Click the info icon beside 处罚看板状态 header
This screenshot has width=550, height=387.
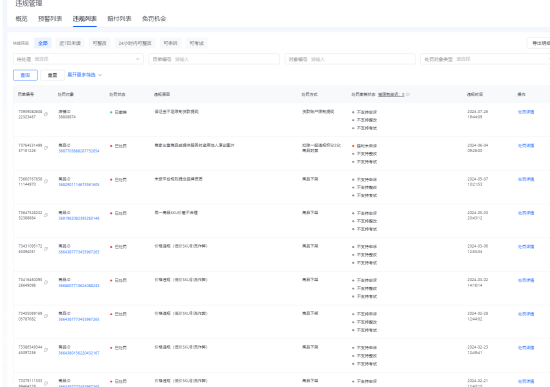(x=408, y=94)
